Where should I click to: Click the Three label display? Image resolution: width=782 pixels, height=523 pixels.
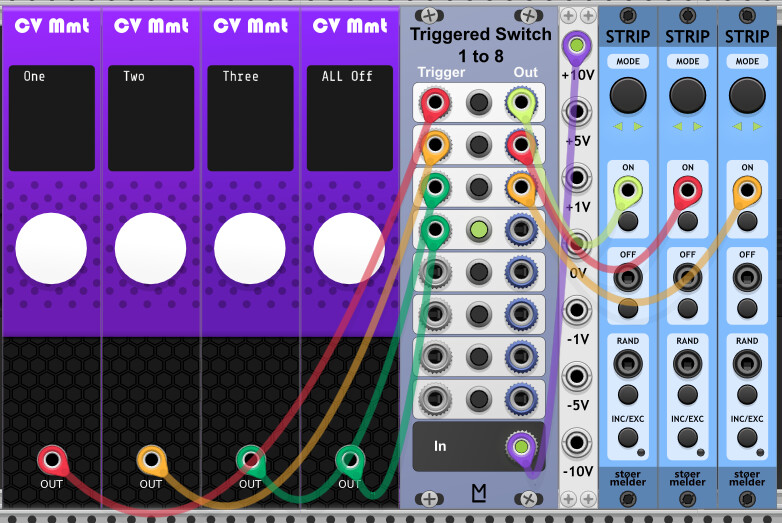250,118
